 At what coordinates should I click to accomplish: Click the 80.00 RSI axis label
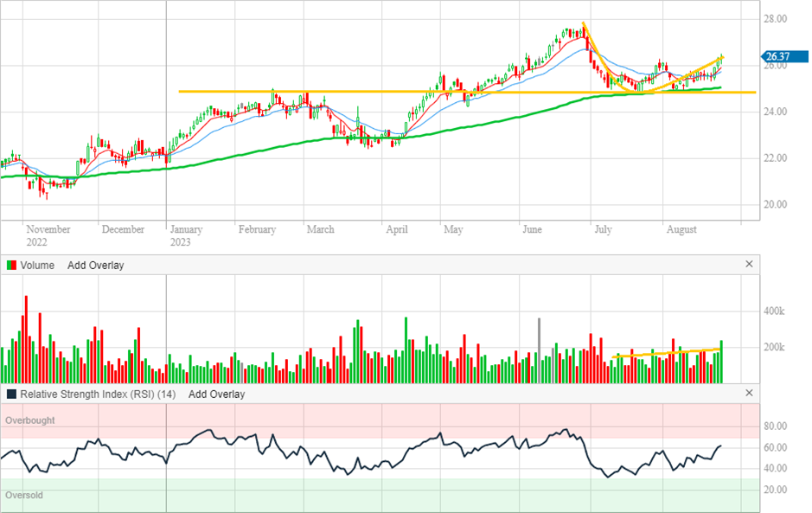[x=775, y=426]
